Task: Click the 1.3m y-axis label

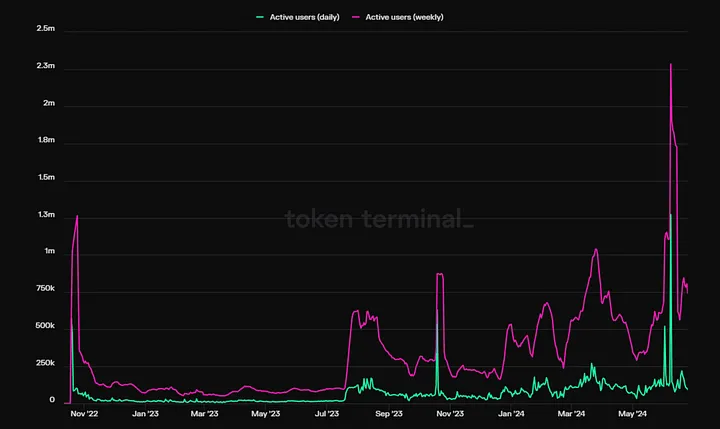Action: 45,215
